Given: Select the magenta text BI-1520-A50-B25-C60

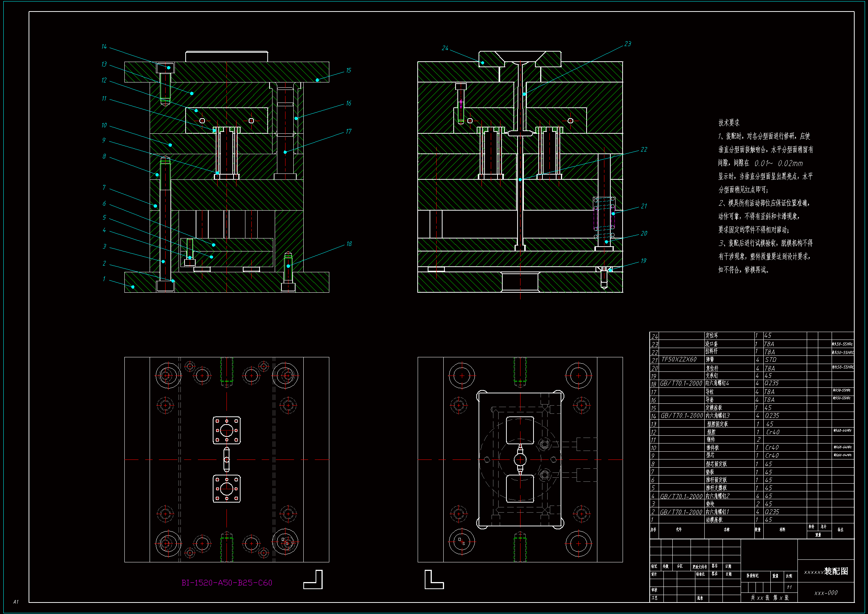Looking at the screenshot, I should [x=227, y=582].
